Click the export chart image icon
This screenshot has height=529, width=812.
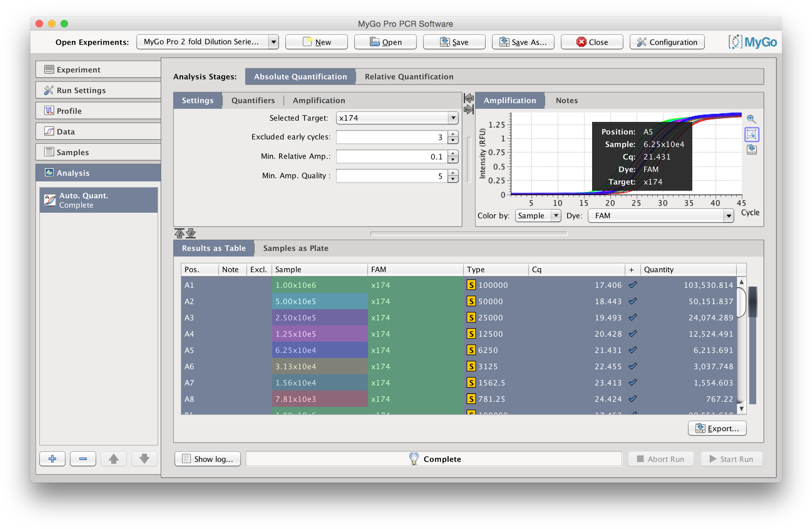click(751, 149)
